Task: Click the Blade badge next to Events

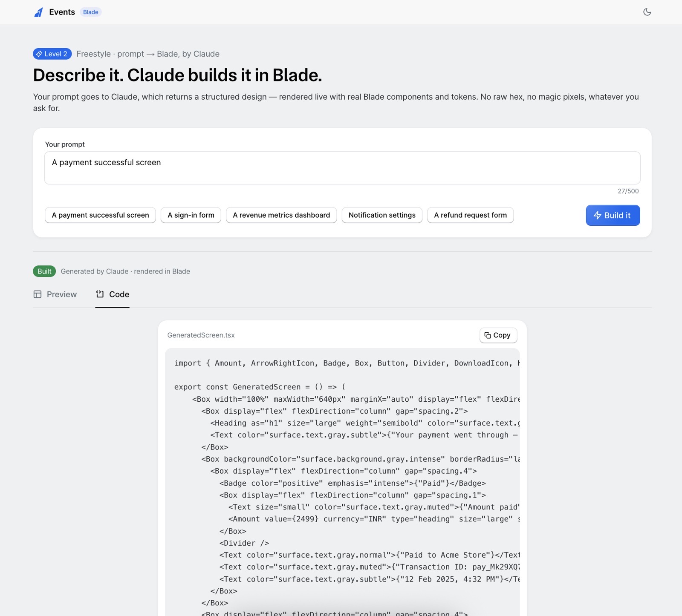Action: [90, 12]
